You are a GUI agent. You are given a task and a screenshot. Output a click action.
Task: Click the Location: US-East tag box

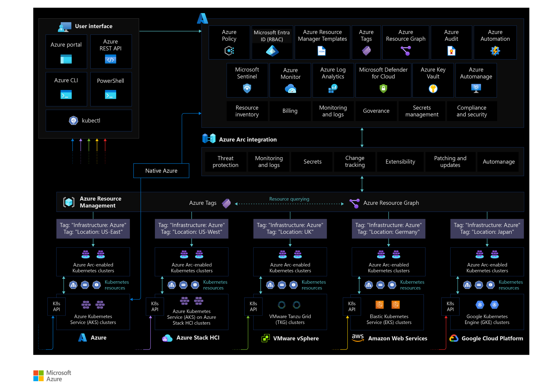point(93,229)
